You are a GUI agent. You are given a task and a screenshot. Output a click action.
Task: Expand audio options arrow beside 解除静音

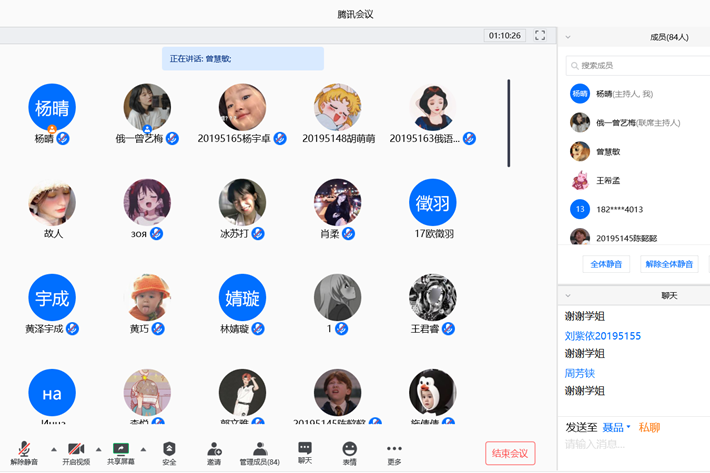(53, 449)
